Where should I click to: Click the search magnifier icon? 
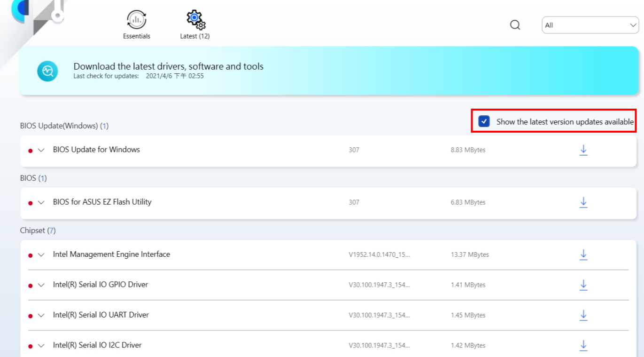coord(515,25)
